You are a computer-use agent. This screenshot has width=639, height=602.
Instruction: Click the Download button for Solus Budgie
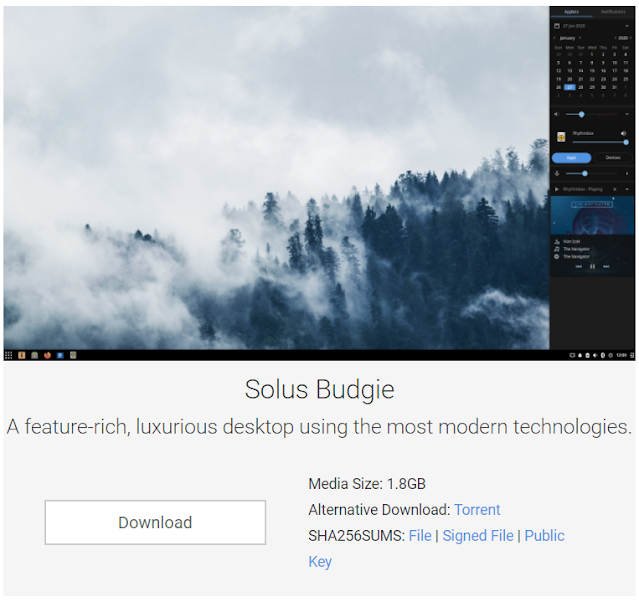[x=155, y=523]
